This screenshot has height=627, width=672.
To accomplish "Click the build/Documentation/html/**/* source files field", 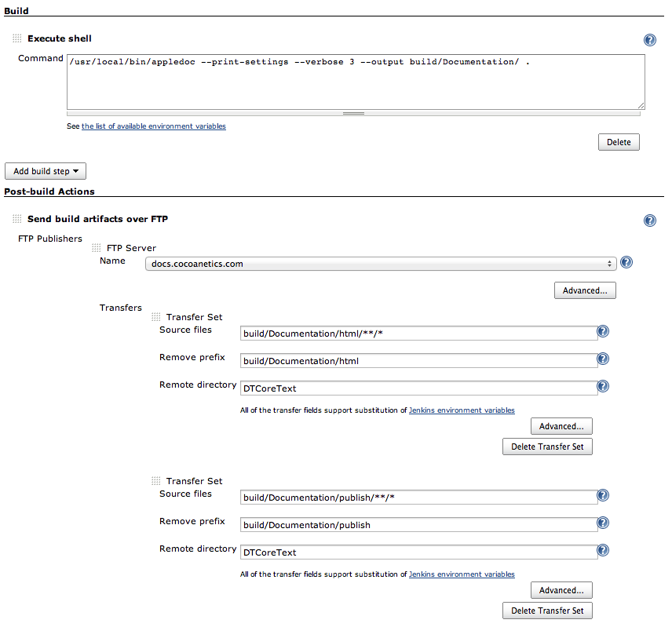I will [x=418, y=334].
